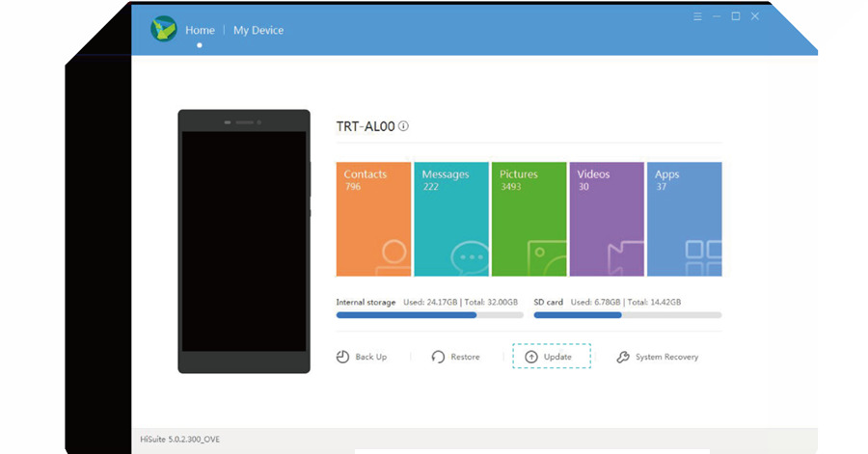Switch to the Home tab
Image resolution: width=868 pixels, height=454 pixels.
(x=200, y=31)
